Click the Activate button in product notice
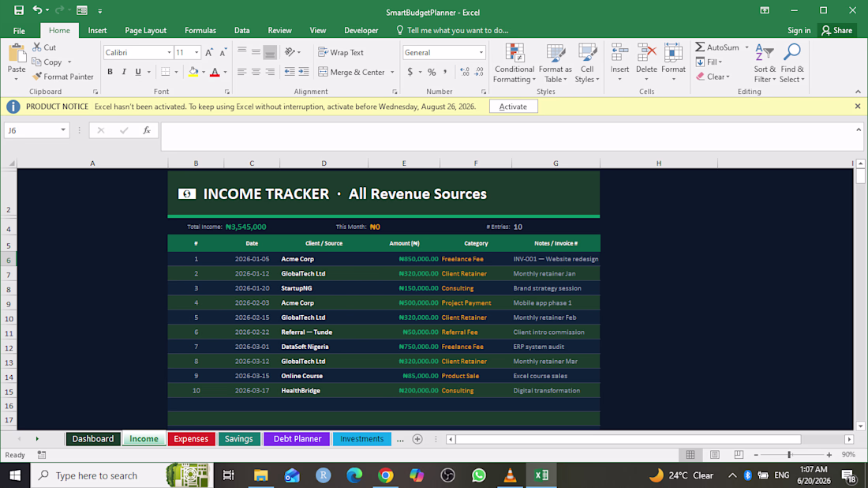This screenshot has height=488, width=868. 513,107
